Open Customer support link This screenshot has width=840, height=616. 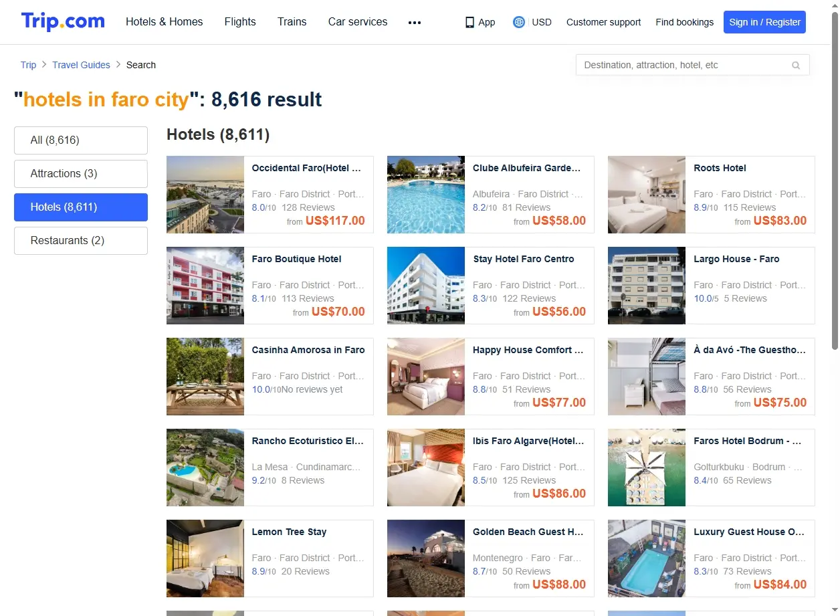coord(603,22)
